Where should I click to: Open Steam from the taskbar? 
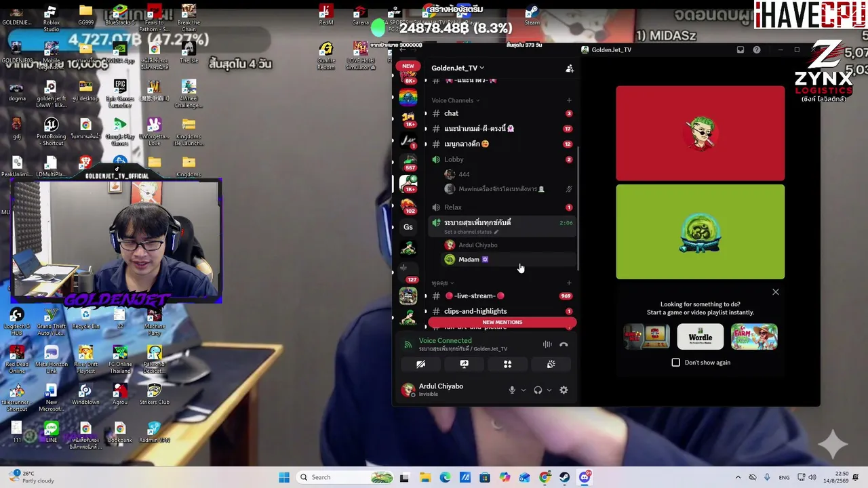564,477
